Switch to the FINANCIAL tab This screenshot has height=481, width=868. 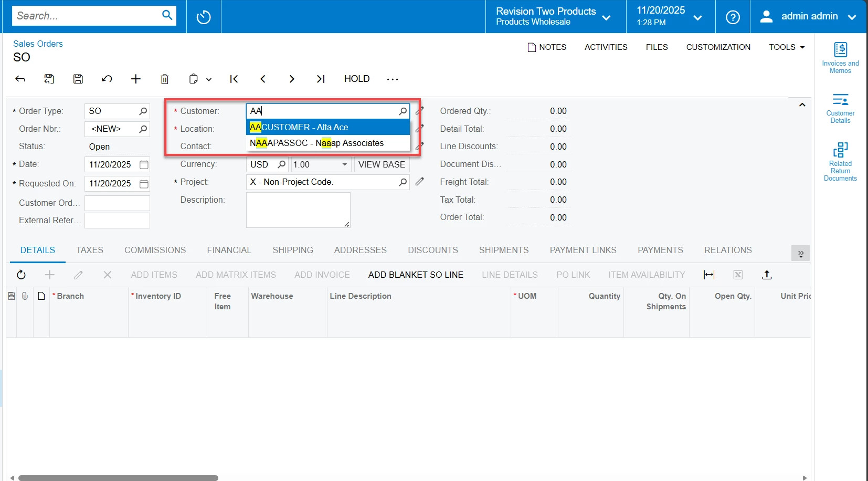[x=229, y=250]
